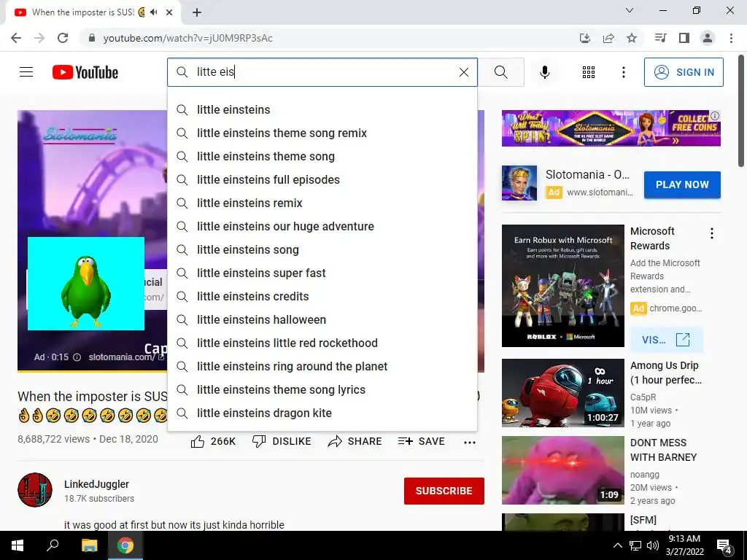Open ad info icon on Slotomania banner
Image resolution: width=747 pixels, height=560 pixels.
715,116
